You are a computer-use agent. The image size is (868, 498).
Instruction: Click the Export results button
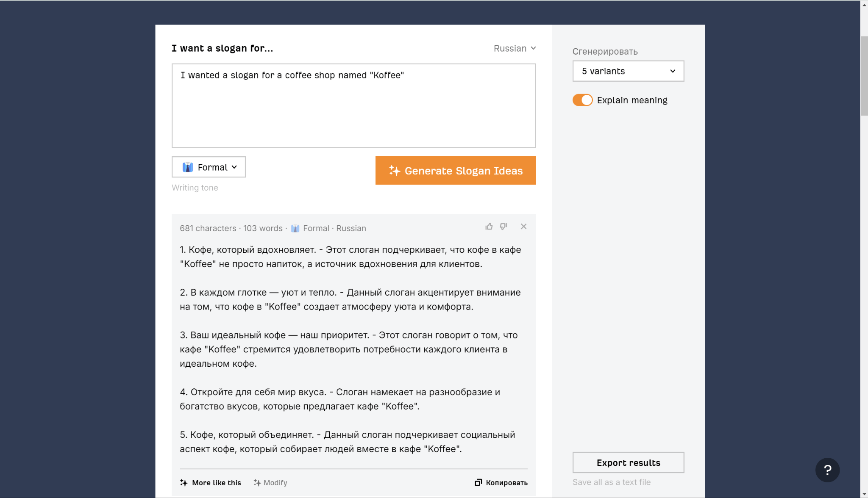point(628,462)
